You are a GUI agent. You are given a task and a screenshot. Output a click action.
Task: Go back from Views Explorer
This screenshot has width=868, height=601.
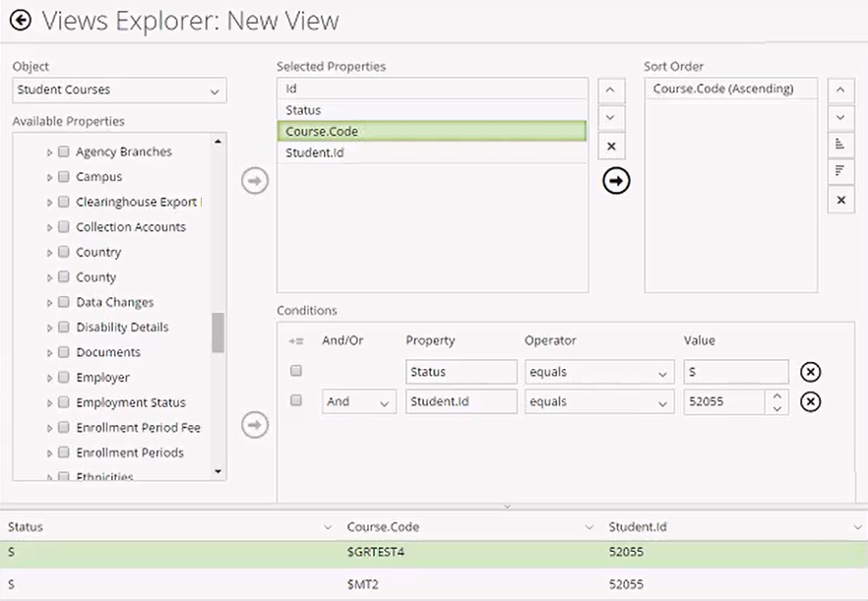tap(20, 20)
